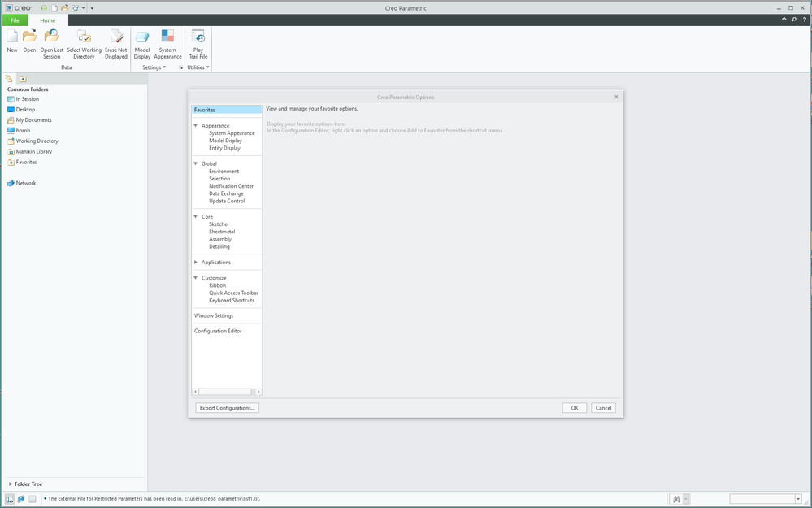Open Window Settings options page
Screen dimensions: 812x508
(x=213, y=315)
